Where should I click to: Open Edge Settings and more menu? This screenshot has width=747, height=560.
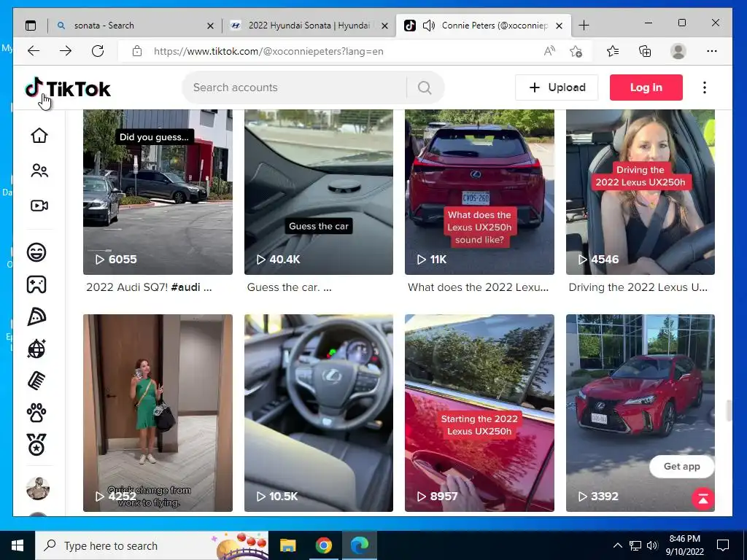click(712, 51)
